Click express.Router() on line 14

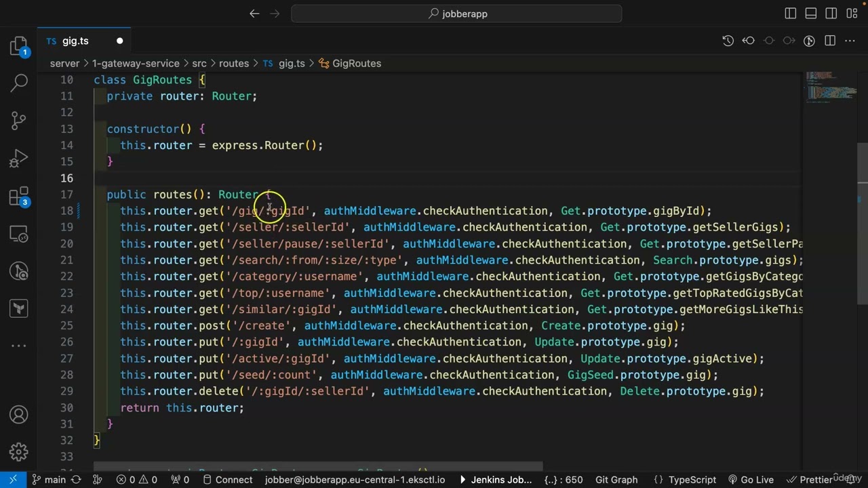tap(264, 145)
